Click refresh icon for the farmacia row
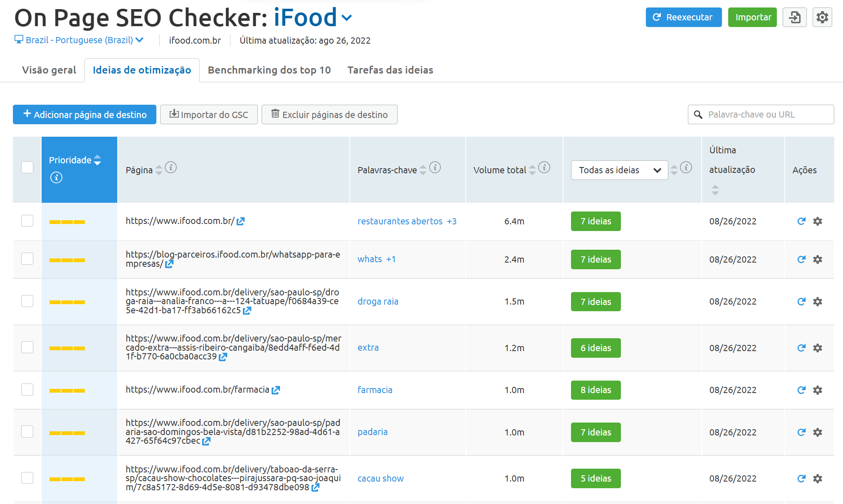The image size is (843, 504). 801,390
